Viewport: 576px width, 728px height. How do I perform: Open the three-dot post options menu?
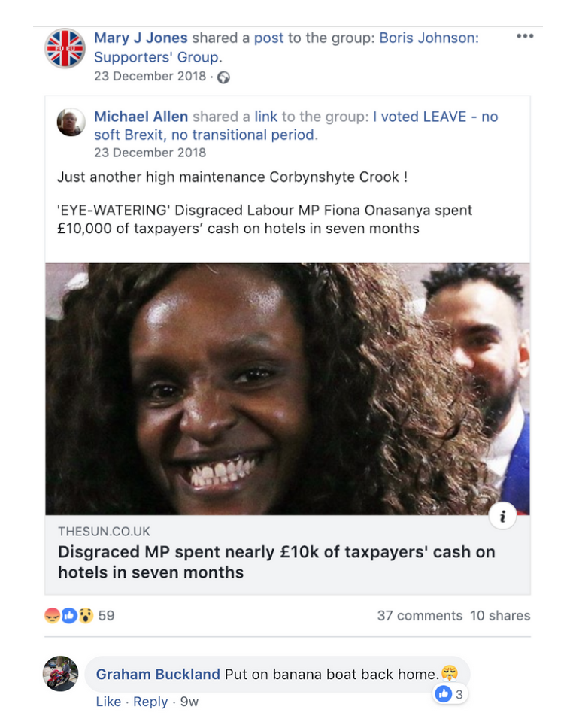(x=525, y=36)
